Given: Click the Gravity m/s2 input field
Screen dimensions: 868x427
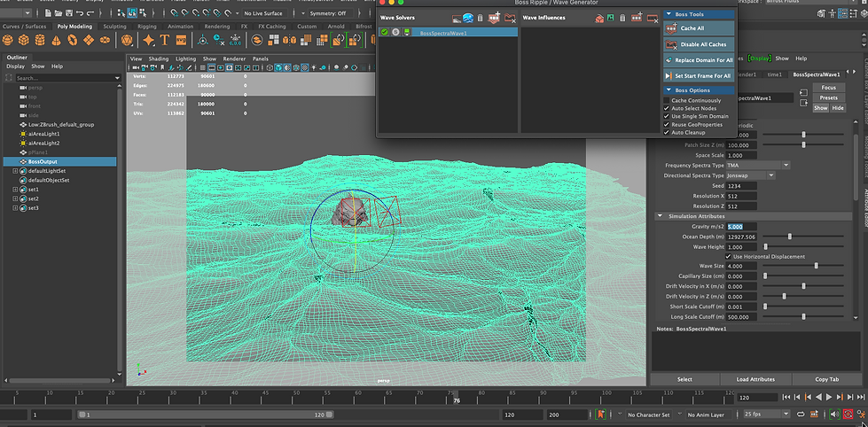Looking at the screenshot, I should point(741,227).
